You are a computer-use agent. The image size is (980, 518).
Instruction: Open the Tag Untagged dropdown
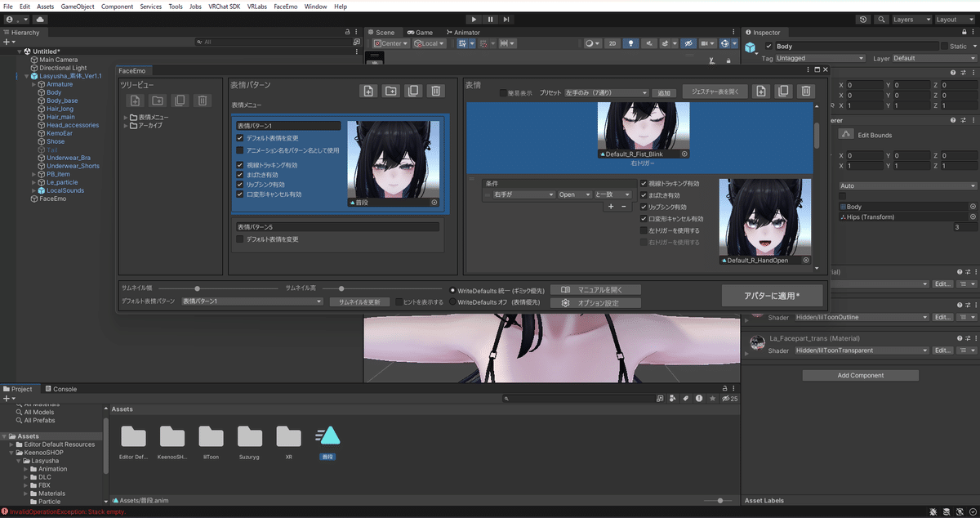click(x=820, y=59)
